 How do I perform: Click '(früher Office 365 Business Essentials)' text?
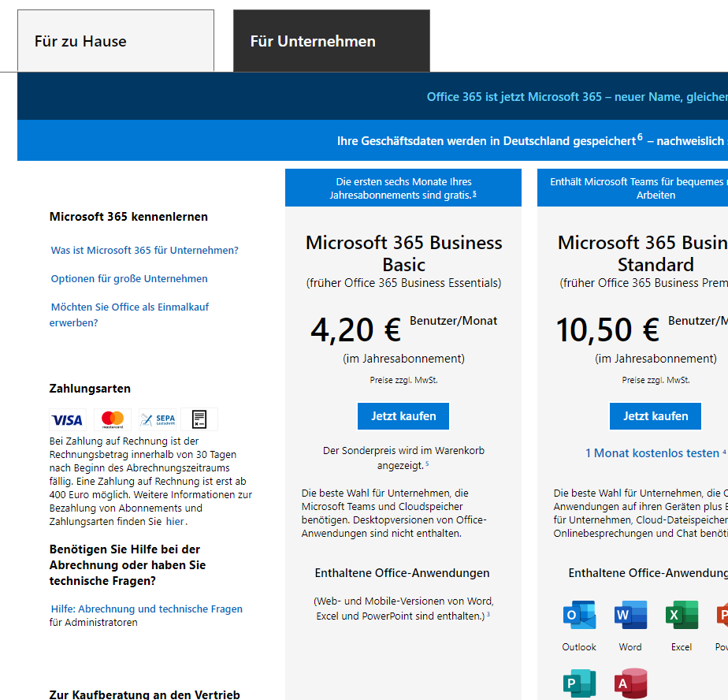click(403, 283)
